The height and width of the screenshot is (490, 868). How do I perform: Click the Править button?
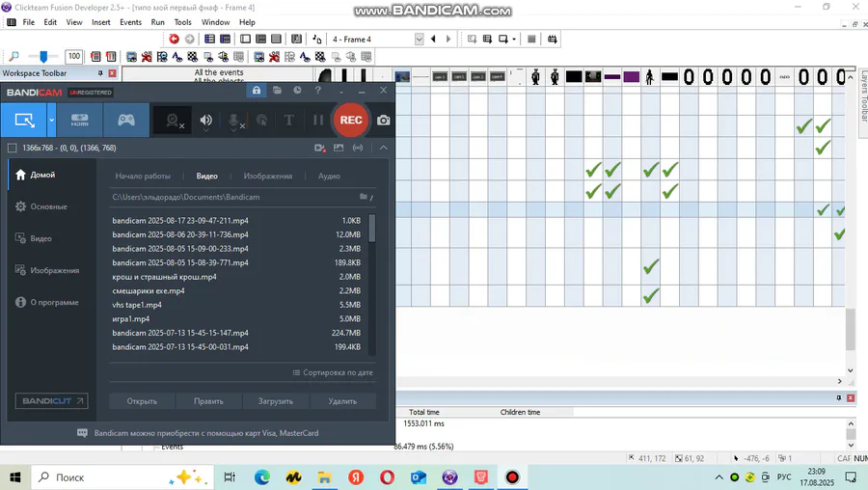pyautogui.click(x=208, y=401)
